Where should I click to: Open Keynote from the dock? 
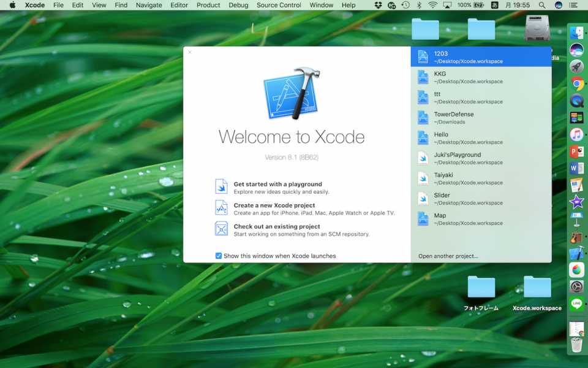tap(577, 219)
